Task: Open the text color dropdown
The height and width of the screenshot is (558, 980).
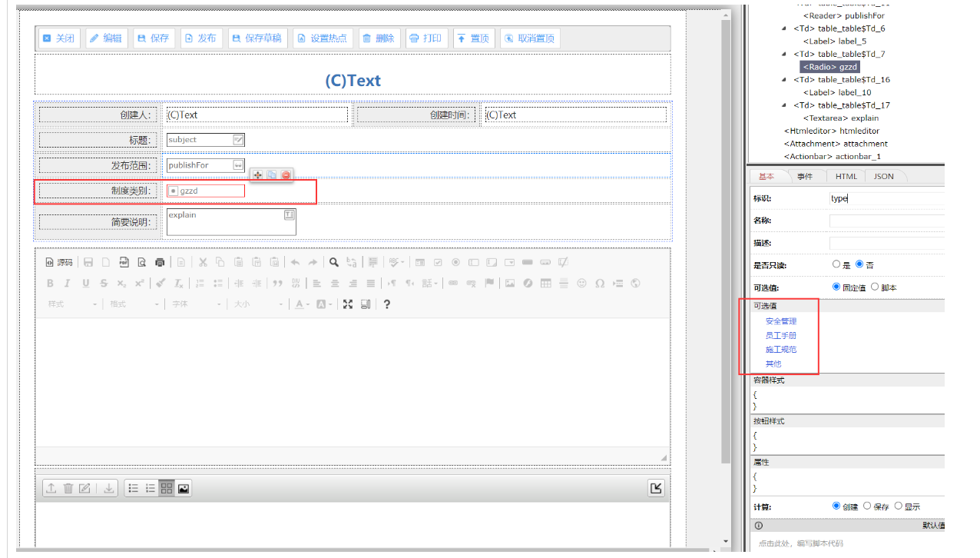Action: (x=302, y=304)
